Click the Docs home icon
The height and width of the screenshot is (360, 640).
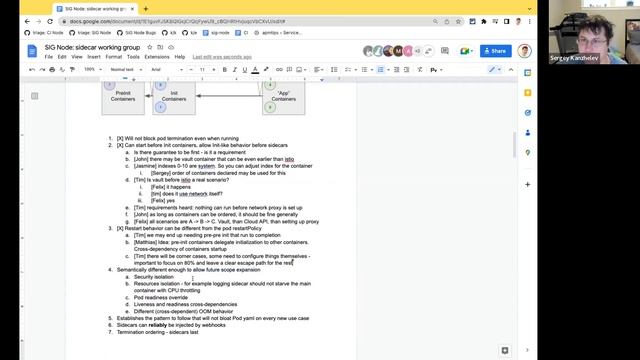32,51
